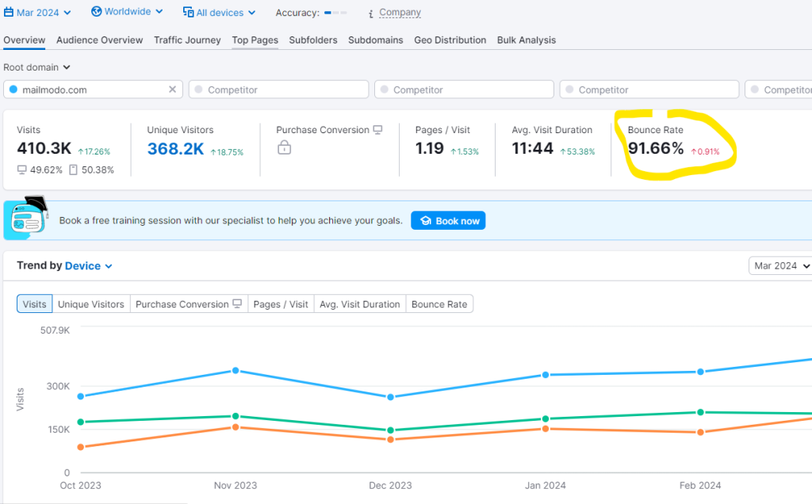Click the calendar icon beside the top Mar 2024 filter
Viewport: 812px width, 504px height.
pyautogui.click(x=9, y=13)
